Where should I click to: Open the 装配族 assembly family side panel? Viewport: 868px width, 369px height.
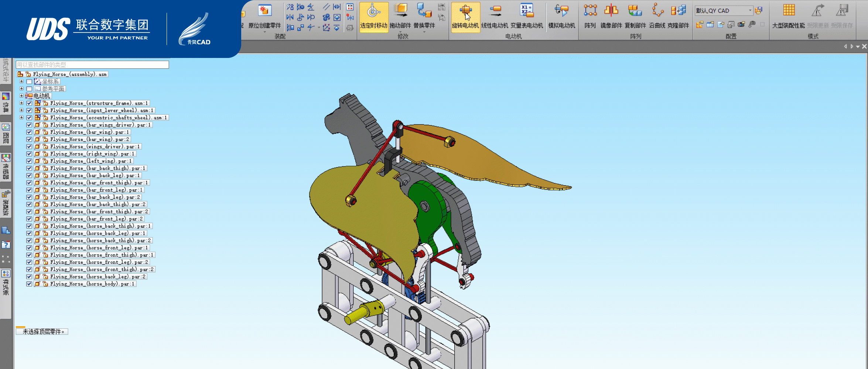[6, 203]
